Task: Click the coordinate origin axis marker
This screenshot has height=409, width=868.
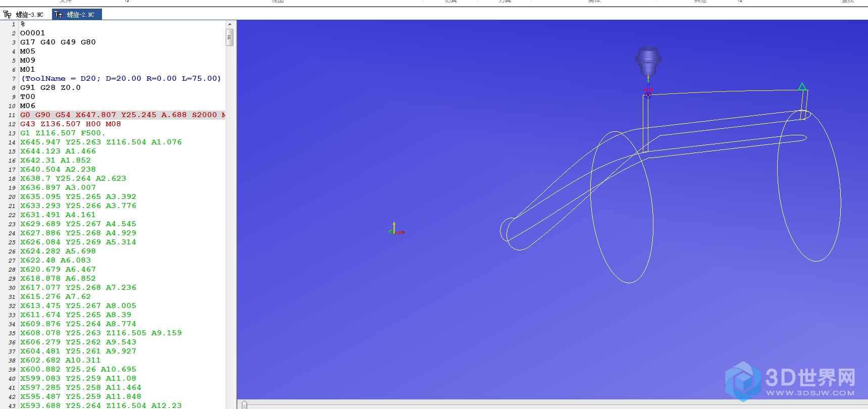Action: click(x=396, y=229)
